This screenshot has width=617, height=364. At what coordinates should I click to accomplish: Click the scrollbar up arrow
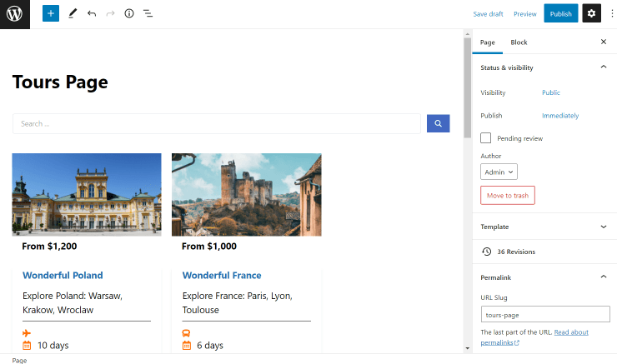coord(468,34)
